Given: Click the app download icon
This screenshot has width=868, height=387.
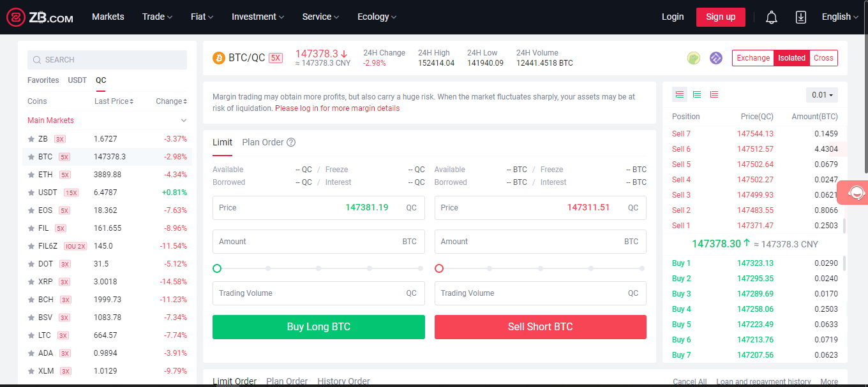Looking at the screenshot, I should click(801, 17).
